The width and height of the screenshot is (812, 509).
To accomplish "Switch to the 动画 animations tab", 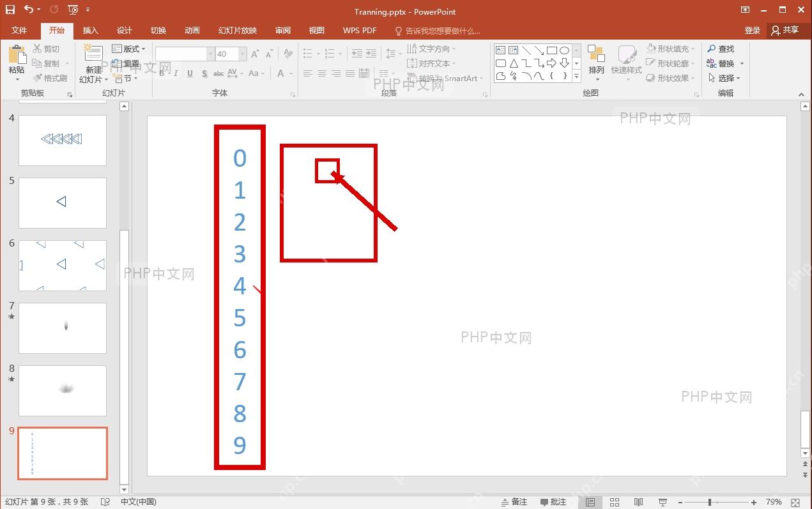I will tap(192, 30).
